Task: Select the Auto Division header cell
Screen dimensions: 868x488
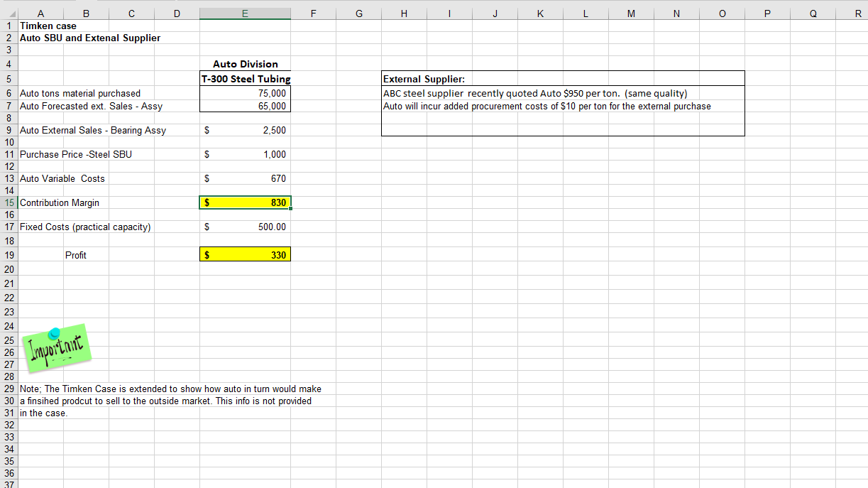Action: coord(245,64)
